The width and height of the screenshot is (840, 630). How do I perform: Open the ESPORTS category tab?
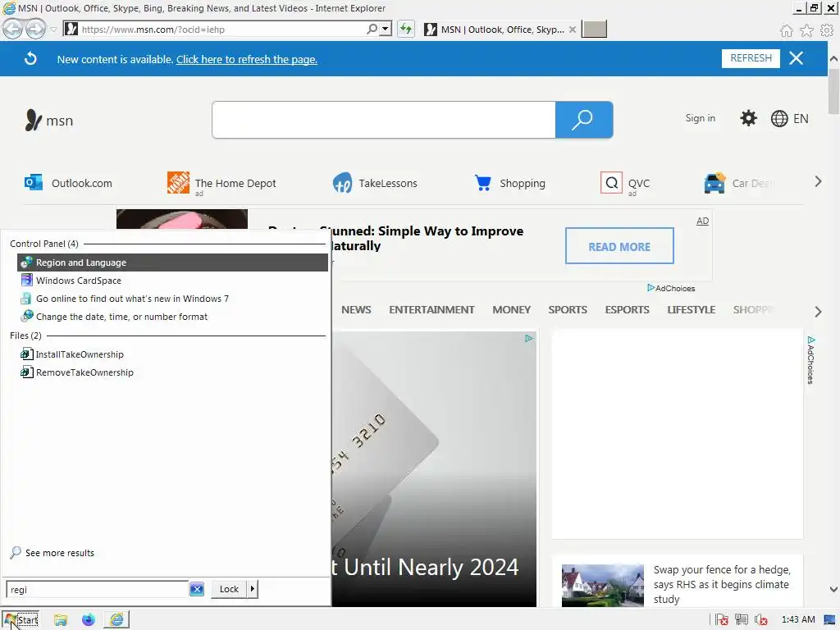[x=628, y=309]
